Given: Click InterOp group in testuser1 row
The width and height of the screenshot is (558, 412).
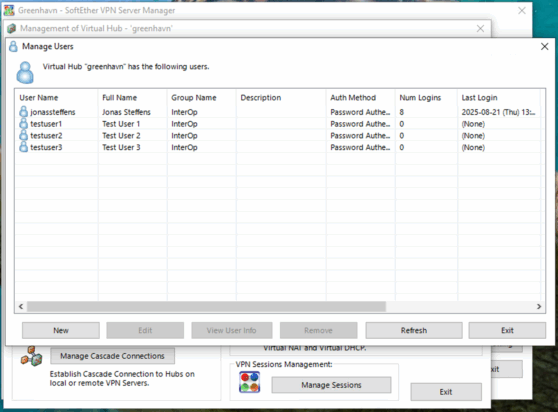Looking at the screenshot, I should [184, 124].
